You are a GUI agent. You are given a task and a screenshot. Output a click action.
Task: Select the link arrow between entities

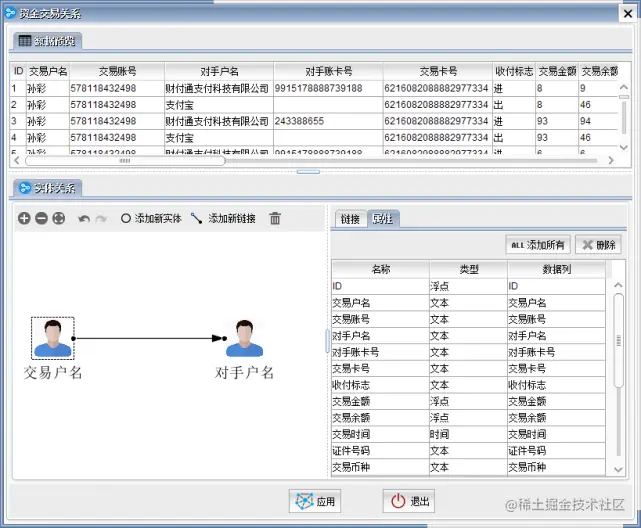pos(149,338)
